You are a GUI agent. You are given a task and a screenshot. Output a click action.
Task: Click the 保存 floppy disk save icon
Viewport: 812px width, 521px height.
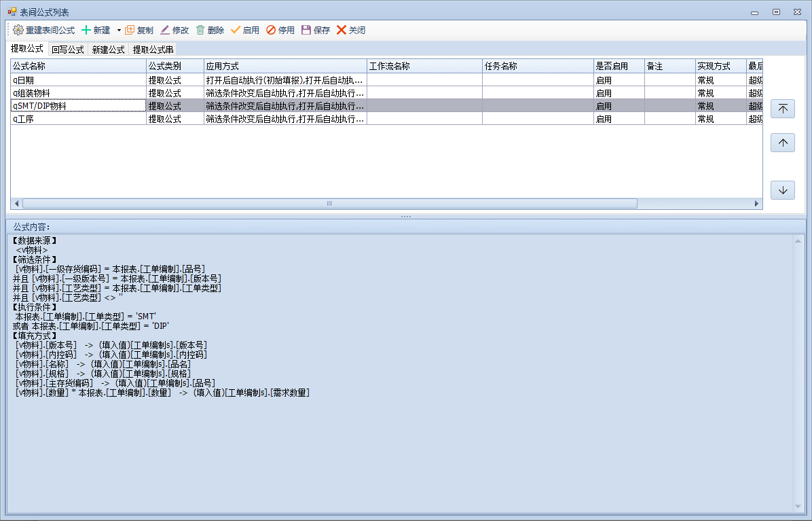306,30
